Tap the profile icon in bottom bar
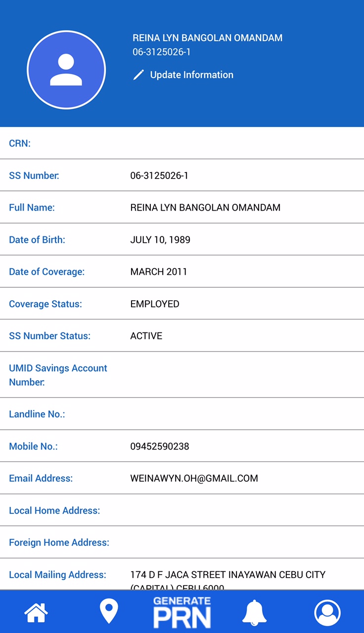Image resolution: width=364 pixels, height=633 pixels. coord(327,613)
